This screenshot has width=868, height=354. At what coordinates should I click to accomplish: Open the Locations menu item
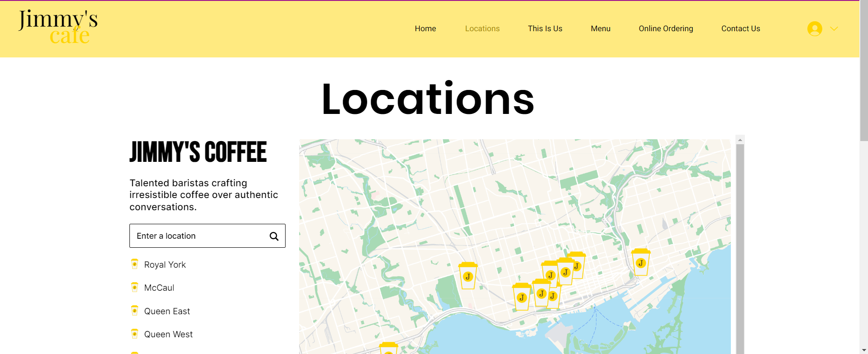click(482, 28)
